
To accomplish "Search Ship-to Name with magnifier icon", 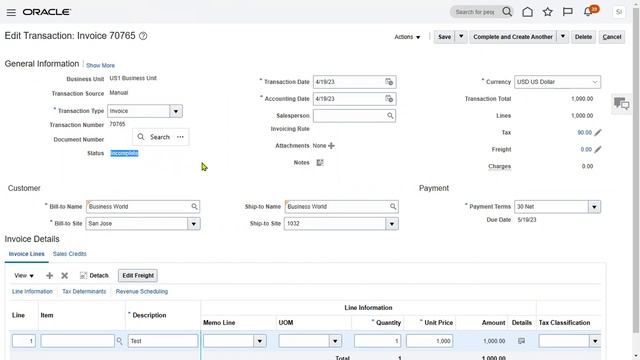I will click(393, 207).
